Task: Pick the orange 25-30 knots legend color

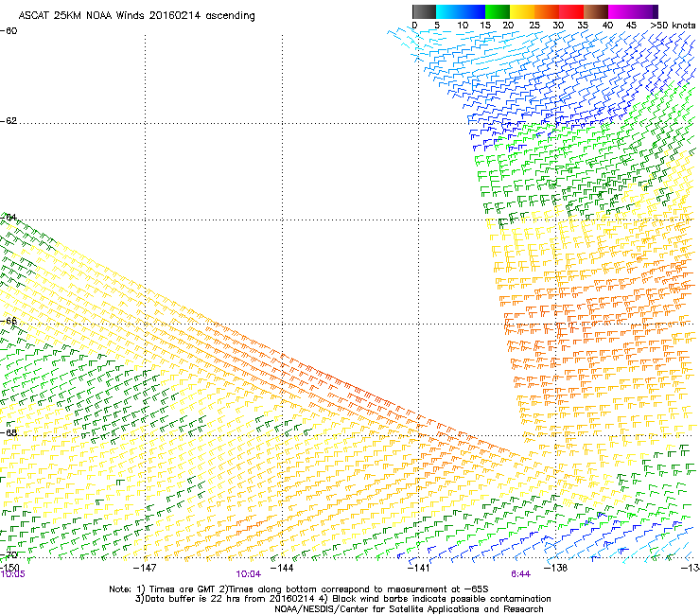Action: tap(547, 11)
